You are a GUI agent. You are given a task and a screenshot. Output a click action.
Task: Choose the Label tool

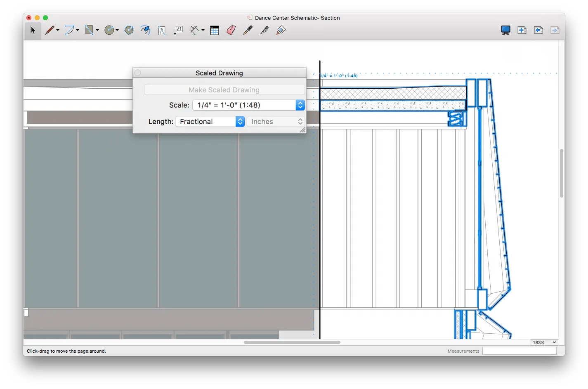tap(178, 30)
